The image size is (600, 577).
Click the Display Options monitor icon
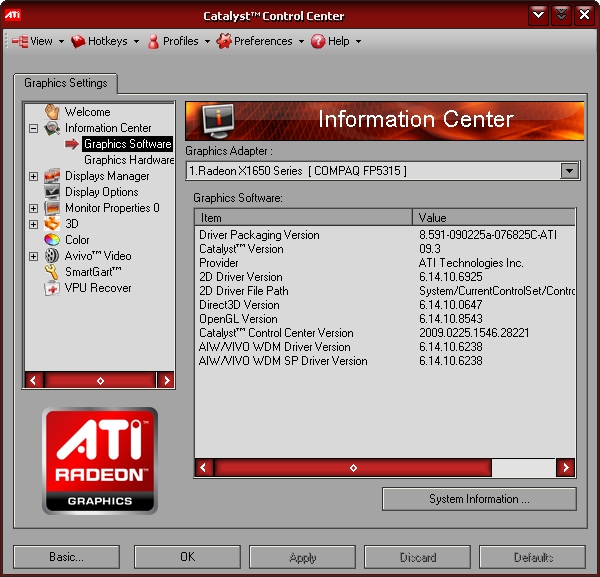tap(52, 192)
